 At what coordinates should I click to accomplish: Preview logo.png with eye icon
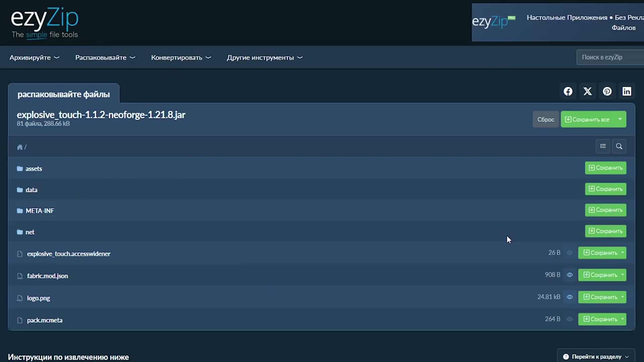(570, 297)
